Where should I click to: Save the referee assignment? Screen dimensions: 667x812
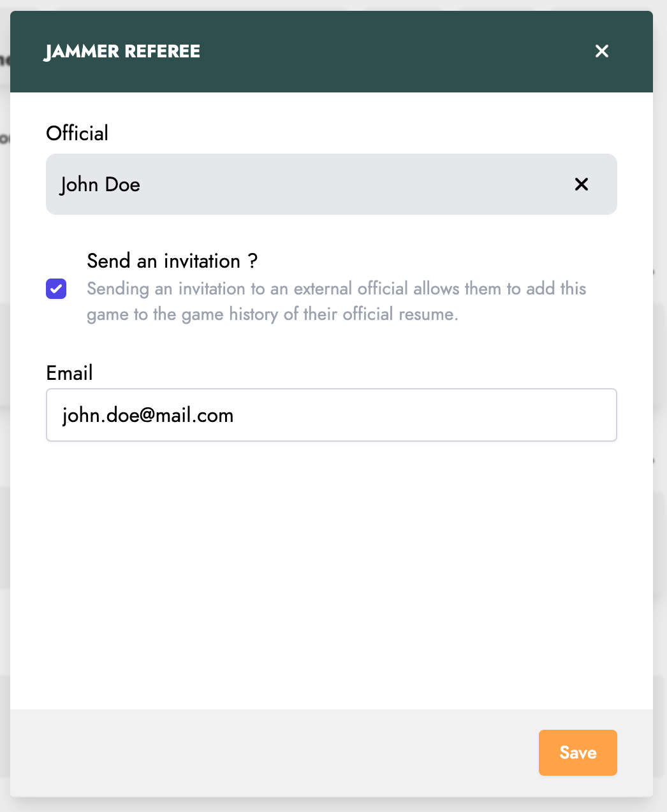578,753
